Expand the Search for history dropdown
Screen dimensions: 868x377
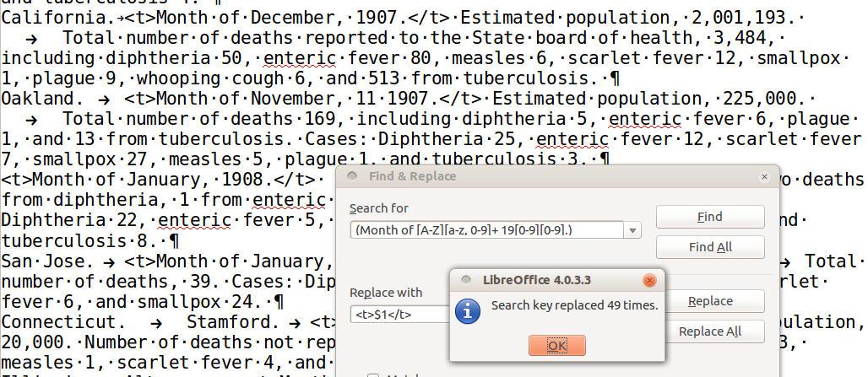pyautogui.click(x=633, y=229)
